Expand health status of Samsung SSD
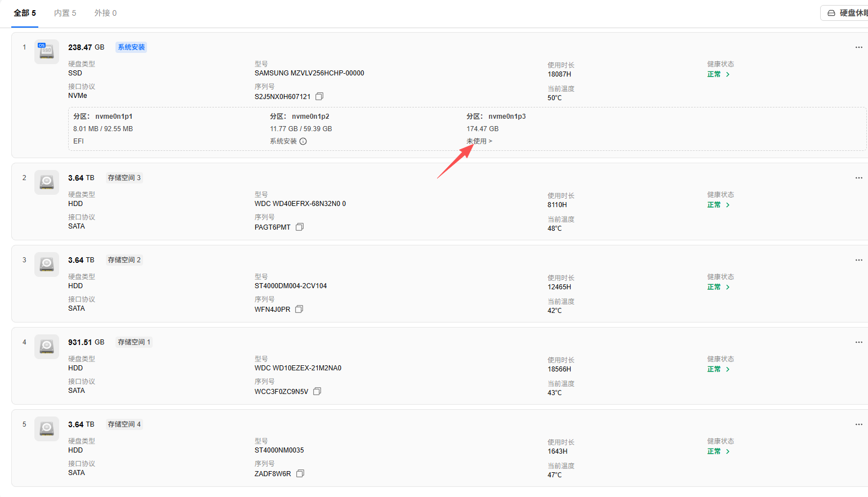Screen dimensions: 868x497 (x=718, y=74)
